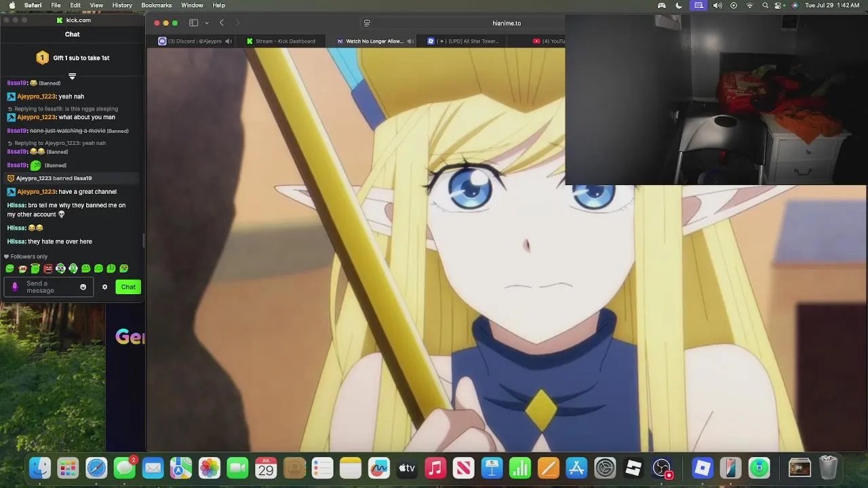The width and height of the screenshot is (868, 488).
Task: Open Control Center in menu bar
Action: [778, 5]
